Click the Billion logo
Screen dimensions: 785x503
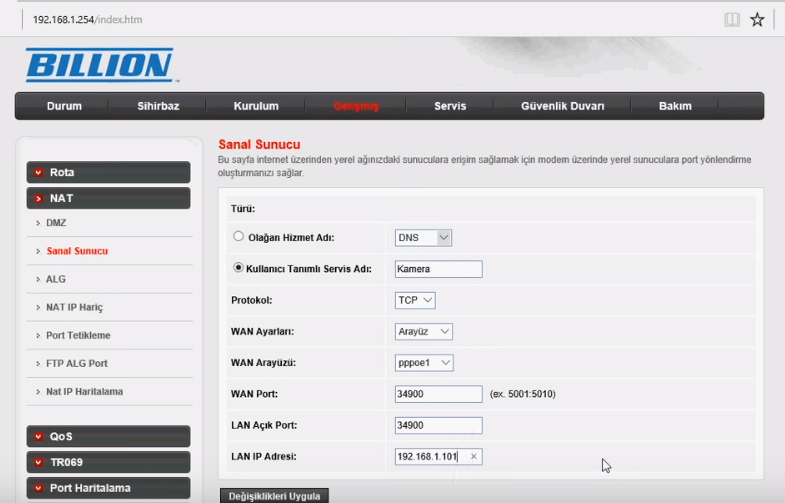coord(101,65)
